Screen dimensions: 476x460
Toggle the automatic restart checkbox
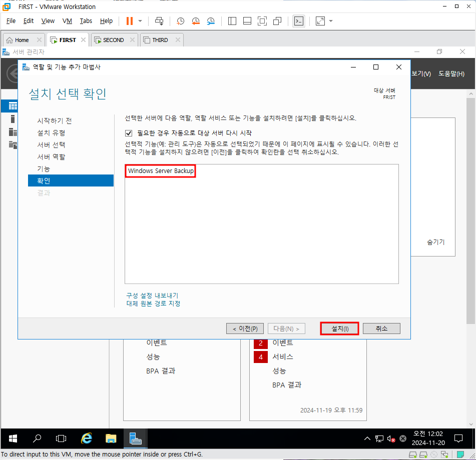(x=129, y=133)
